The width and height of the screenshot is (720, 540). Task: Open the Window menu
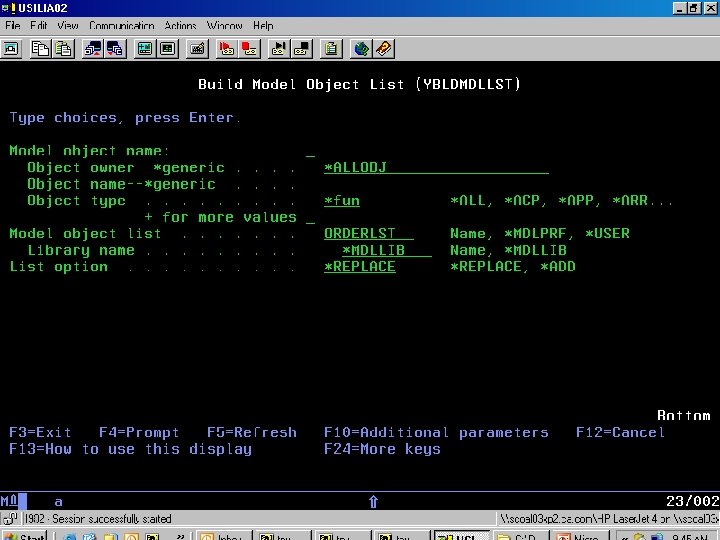coord(225,26)
